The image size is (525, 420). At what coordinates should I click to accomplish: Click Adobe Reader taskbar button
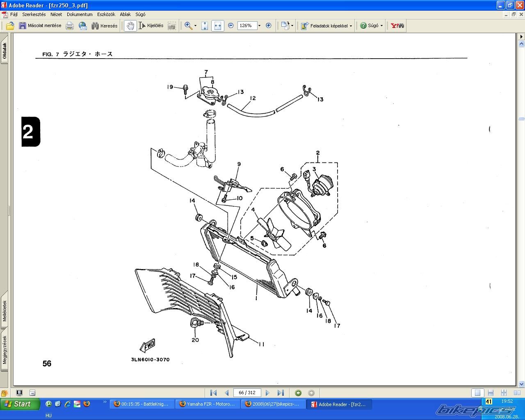pyautogui.click(x=339, y=404)
